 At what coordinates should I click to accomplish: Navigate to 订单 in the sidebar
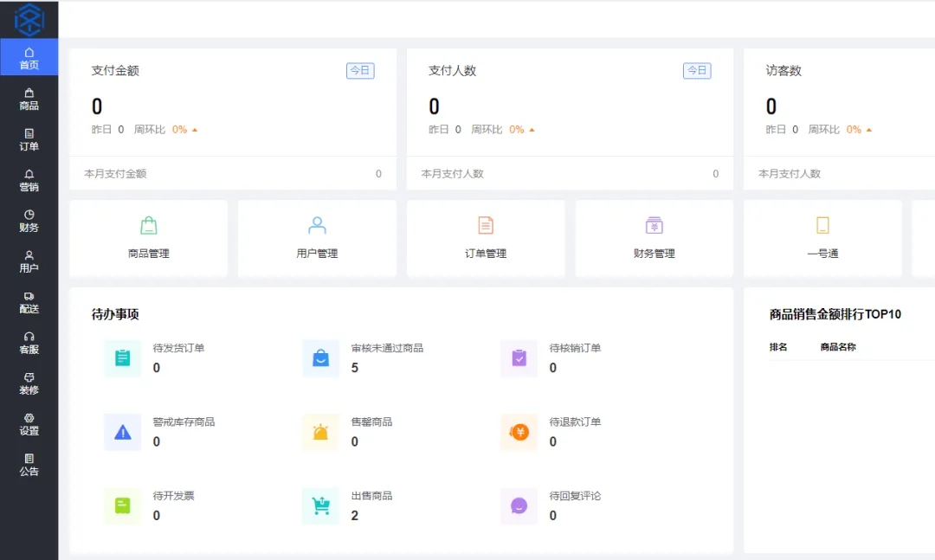click(x=29, y=139)
